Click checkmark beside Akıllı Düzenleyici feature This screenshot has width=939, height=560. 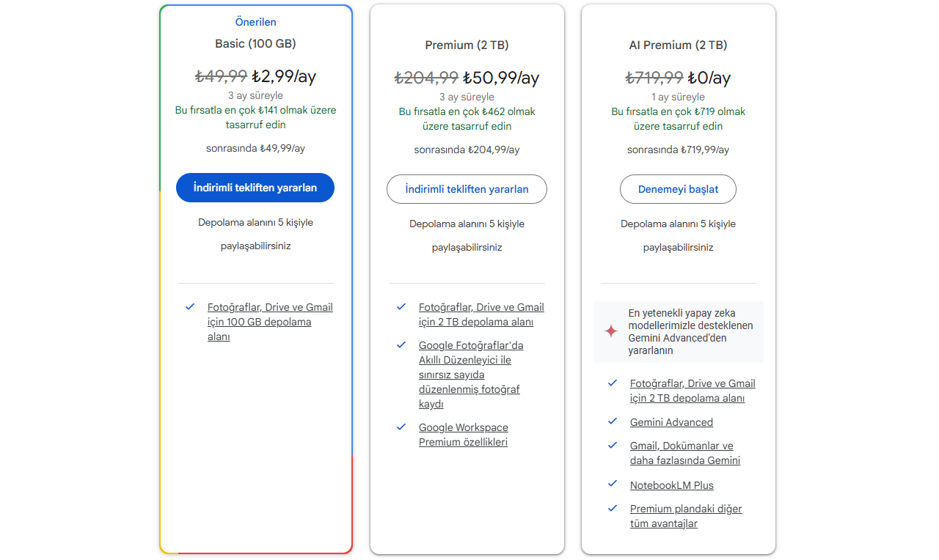point(401,345)
